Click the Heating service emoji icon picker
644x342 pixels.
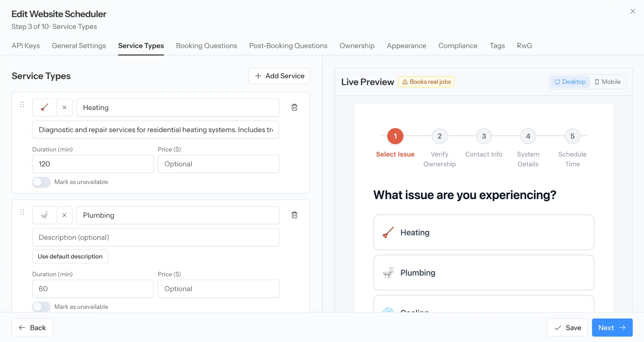(44, 107)
